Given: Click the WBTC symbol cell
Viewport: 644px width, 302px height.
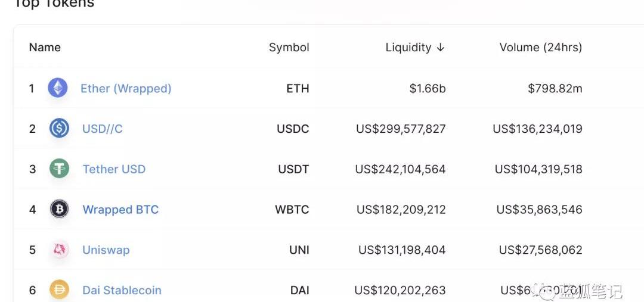Looking at the screenshot, I should point(292,210).
